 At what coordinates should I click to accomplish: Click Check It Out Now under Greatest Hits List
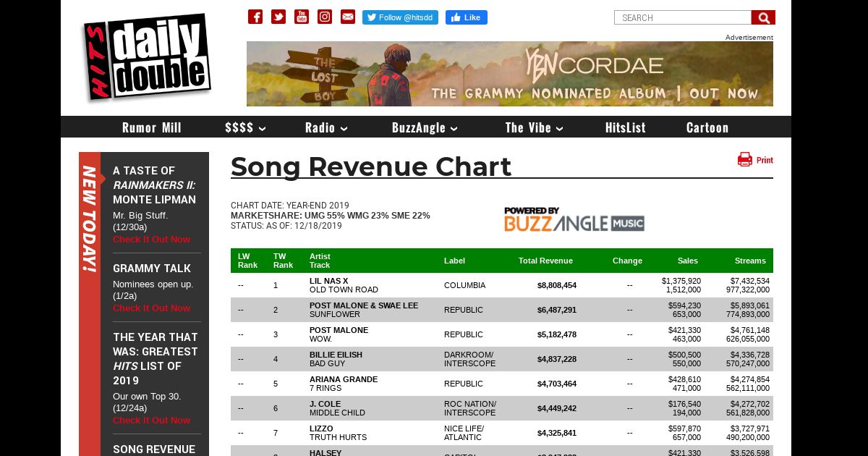coord(151,421)
